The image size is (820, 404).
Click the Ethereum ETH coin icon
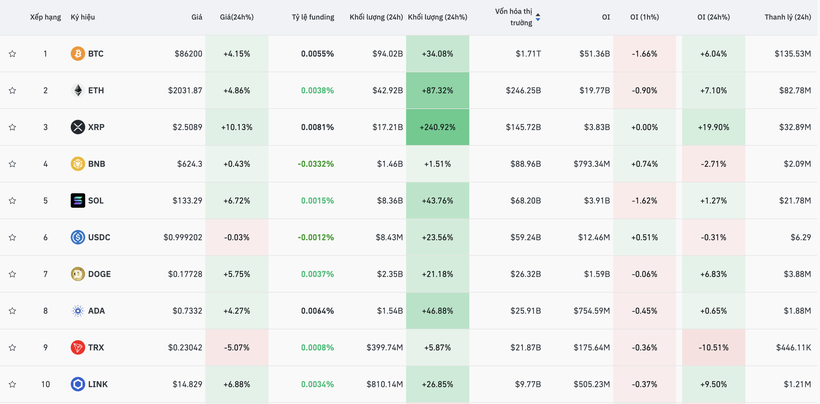[x=77, y=91]
